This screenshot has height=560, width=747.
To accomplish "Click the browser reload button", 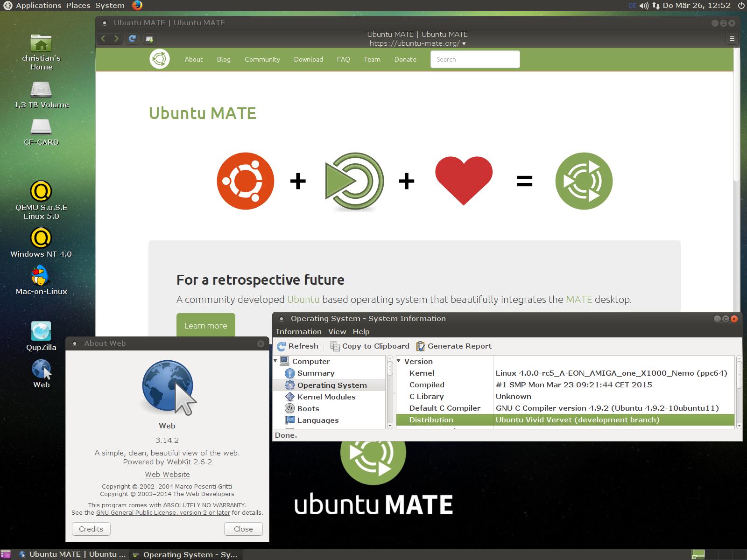I will tap(133, 39).
